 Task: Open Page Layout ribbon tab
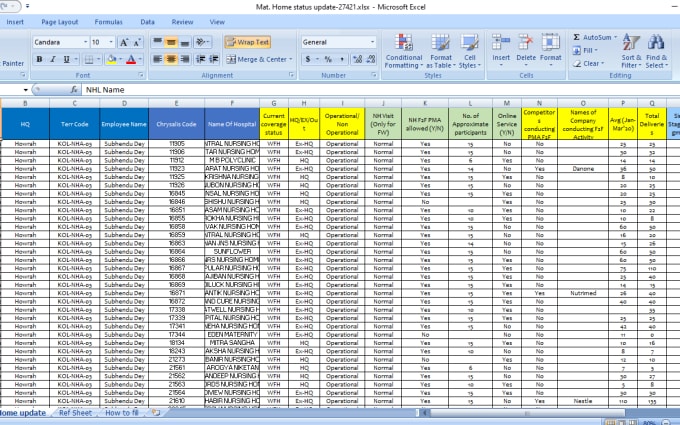(x=60, y=22)
